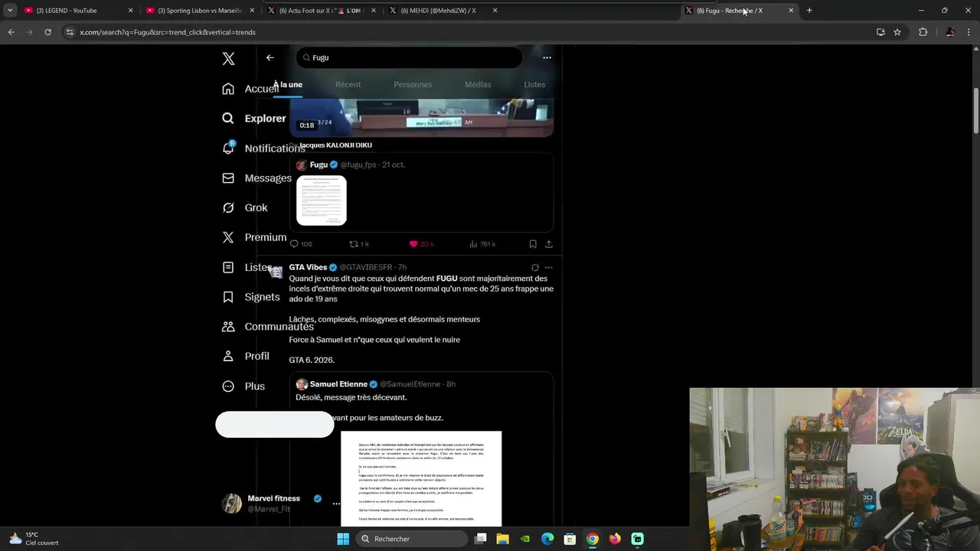Open Signets bookmarks in the sidebar
The image size is (980, 551).
click(250, 297)
